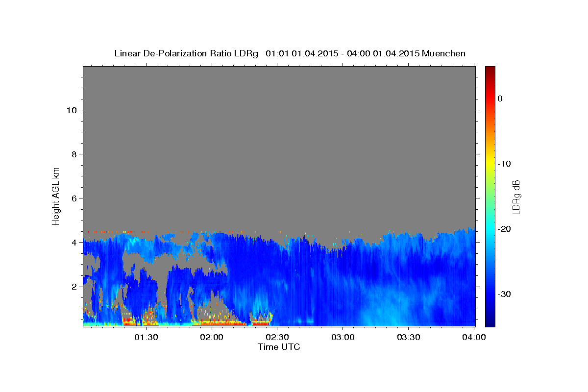Click the '01:30' time tick label
This screenshot has width=588, height=392.
(146, 337)
